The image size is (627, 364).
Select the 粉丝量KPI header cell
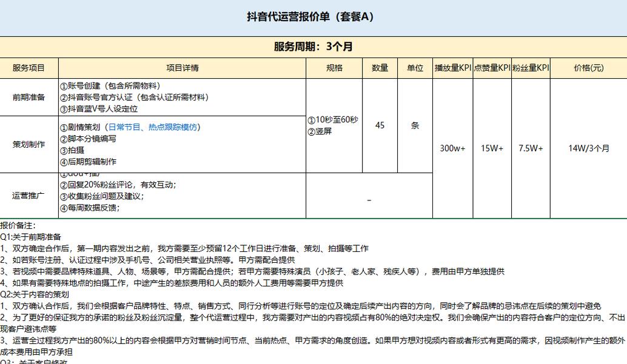pyautogui.click(x=531, y=68)
